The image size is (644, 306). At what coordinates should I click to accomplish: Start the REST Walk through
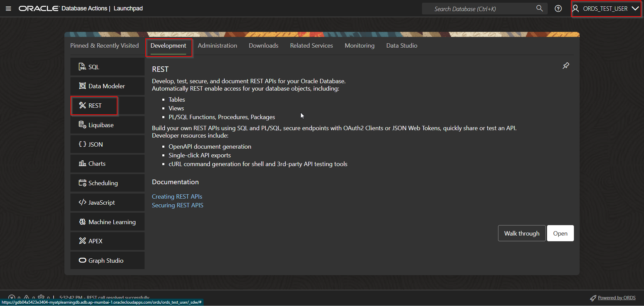[x=522, y=233]
